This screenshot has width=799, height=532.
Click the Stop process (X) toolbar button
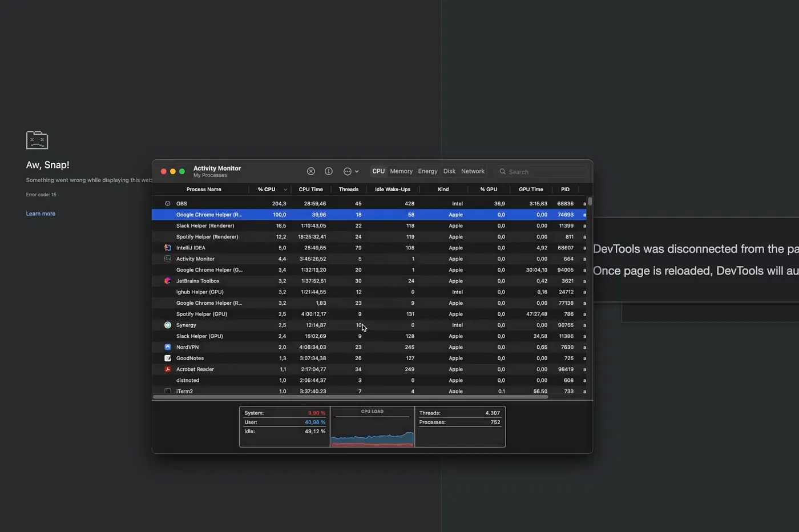pyautogui.click(x=311, y=171)
